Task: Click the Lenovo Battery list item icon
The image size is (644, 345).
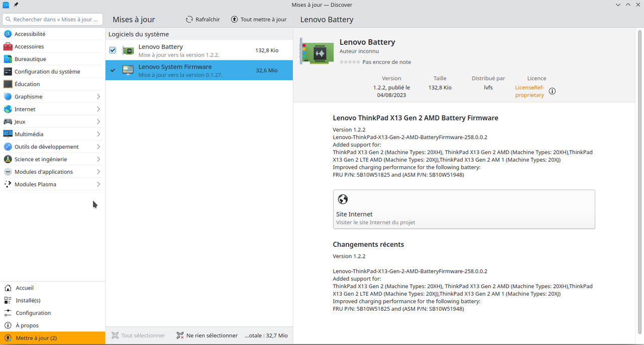Action: (x=128, y=50)
